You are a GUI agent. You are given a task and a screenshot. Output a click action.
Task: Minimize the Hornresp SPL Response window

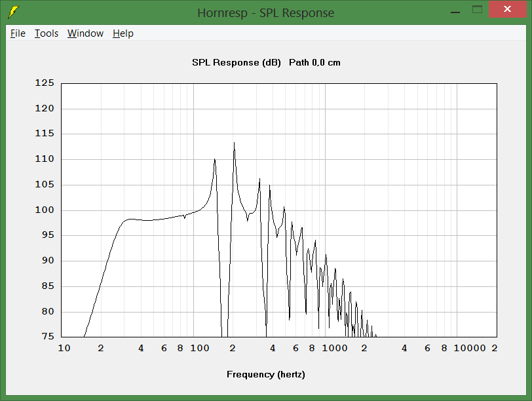click(455, 12)
